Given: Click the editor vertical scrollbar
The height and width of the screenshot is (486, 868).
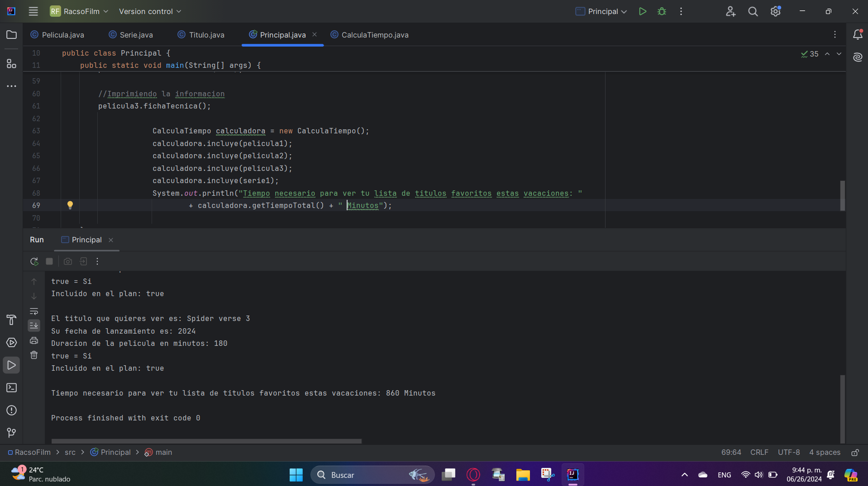Looking at the screenshot, I should click(x=842, y=195).
